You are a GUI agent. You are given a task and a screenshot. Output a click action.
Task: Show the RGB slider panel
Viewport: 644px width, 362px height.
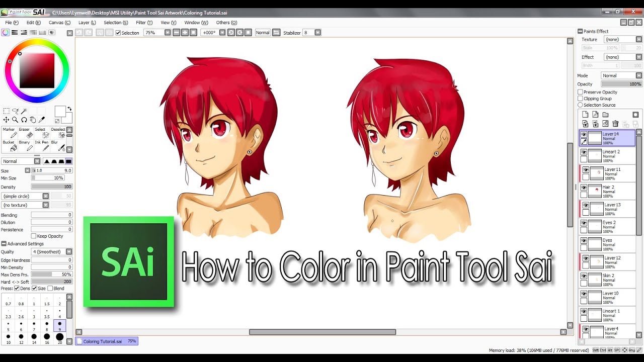coord(15,32)
